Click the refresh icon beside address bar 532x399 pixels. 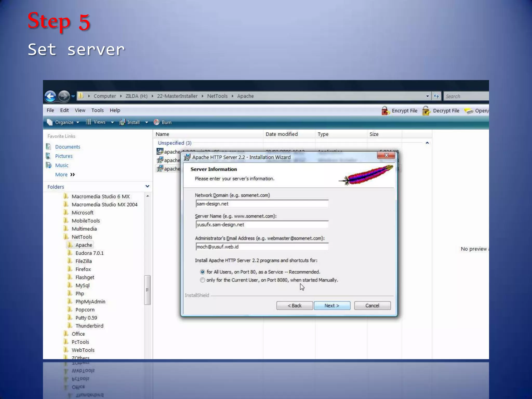click(x=436, y=96)
